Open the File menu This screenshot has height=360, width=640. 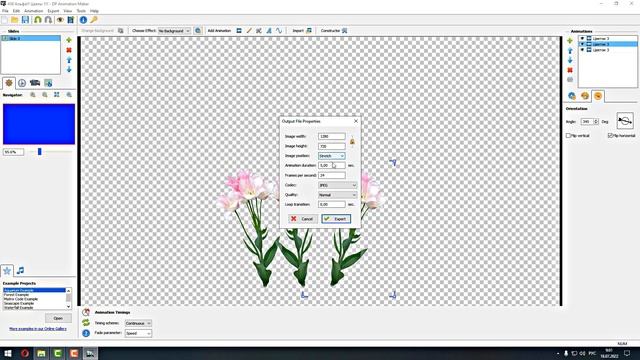[x=5, y=11]
